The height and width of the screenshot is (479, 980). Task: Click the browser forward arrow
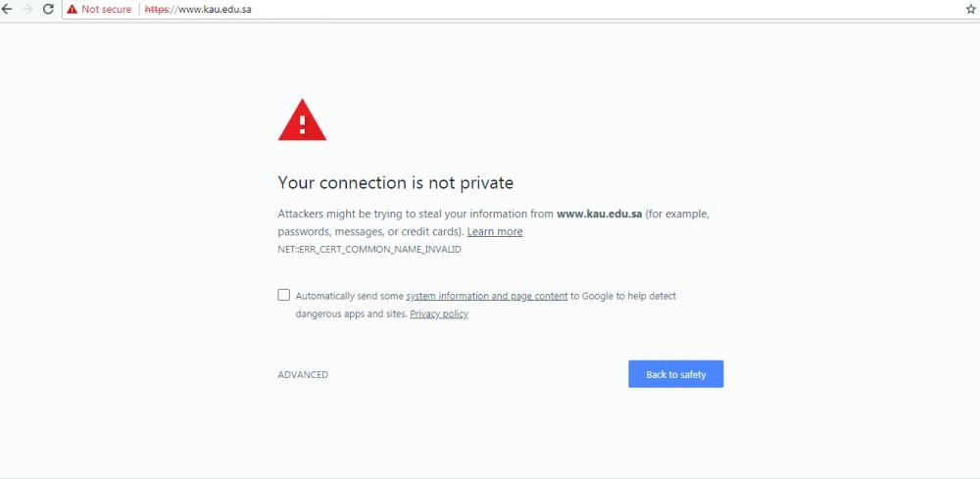(26, 9)
